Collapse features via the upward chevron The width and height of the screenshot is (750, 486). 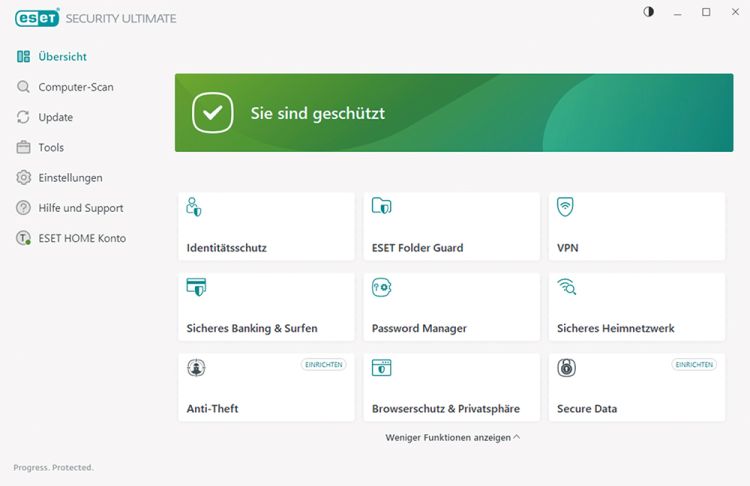[x=517, y=437]
